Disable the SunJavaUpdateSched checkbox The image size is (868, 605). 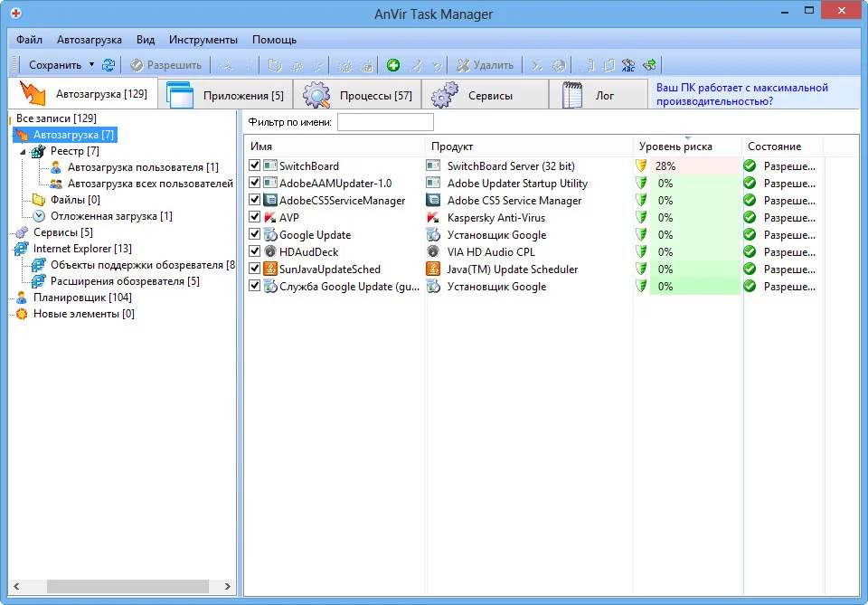[x=255, y=268]
